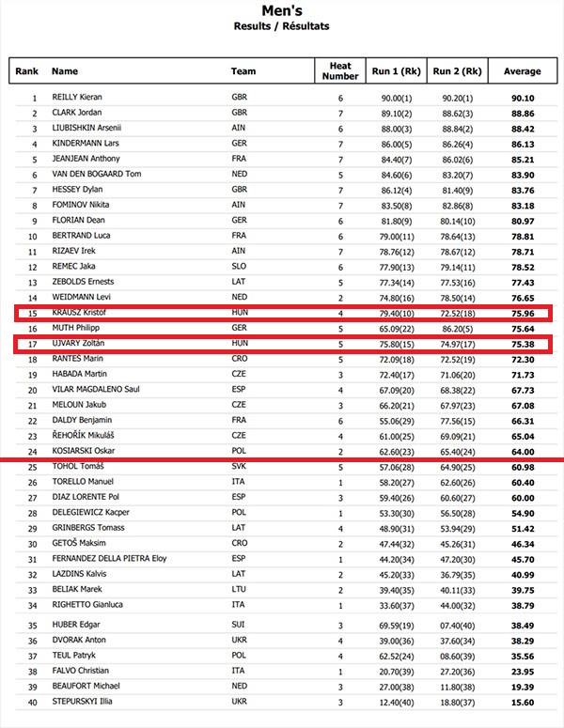Click the Team column header
This screenshot has height=728, width=564.
pos(243,71)
